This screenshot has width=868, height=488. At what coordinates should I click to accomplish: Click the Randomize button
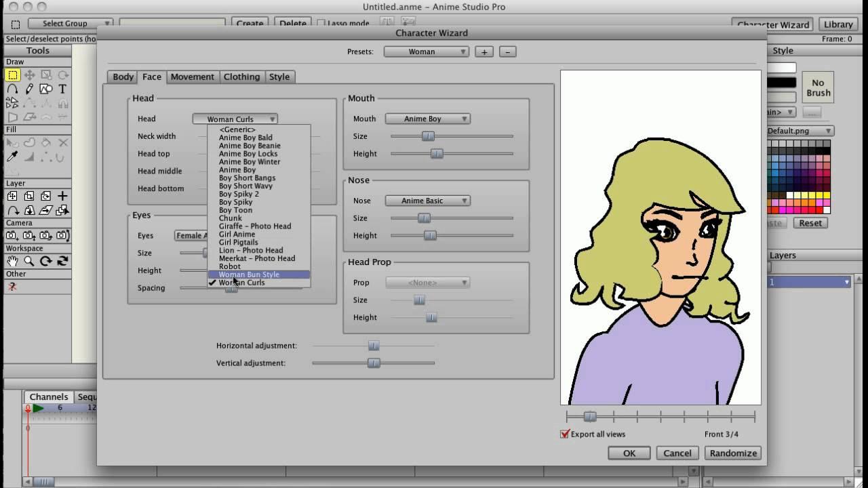point(732,453)
